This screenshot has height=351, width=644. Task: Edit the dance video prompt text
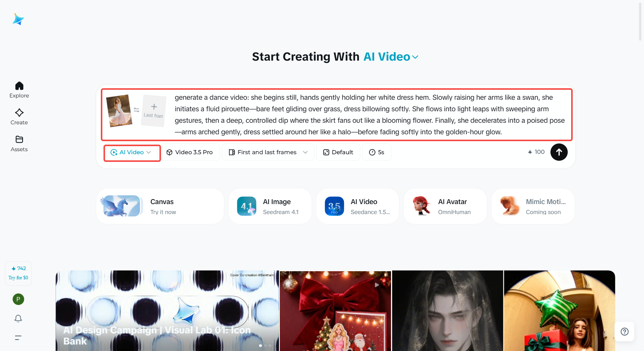click(370, 115)
